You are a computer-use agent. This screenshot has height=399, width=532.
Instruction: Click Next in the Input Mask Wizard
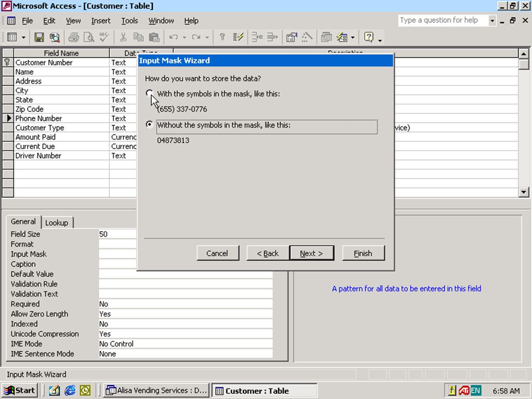(x=311, y=253)
